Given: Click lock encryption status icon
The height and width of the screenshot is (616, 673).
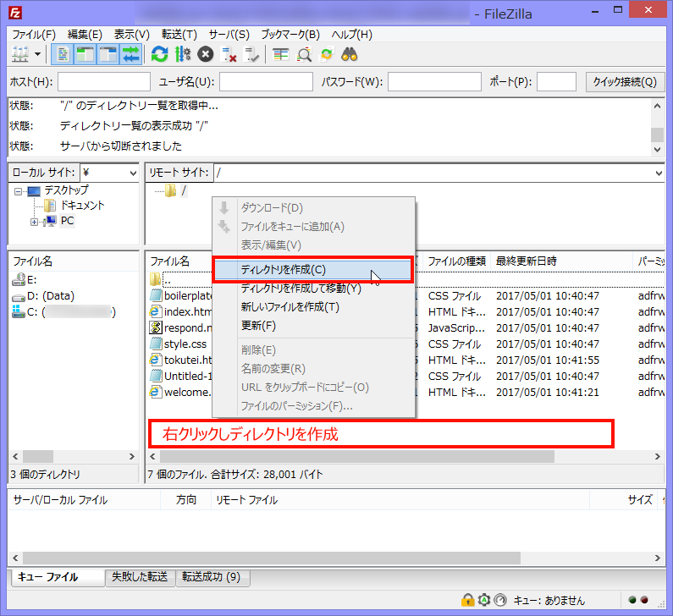Looking at the screenshot, I should (467, 600).
